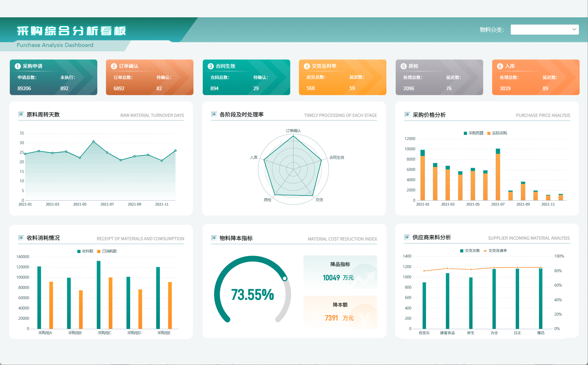588x365 pixels.
Task: Click the 73.55% gauge progress knob
Action: (x=284, y=278)
